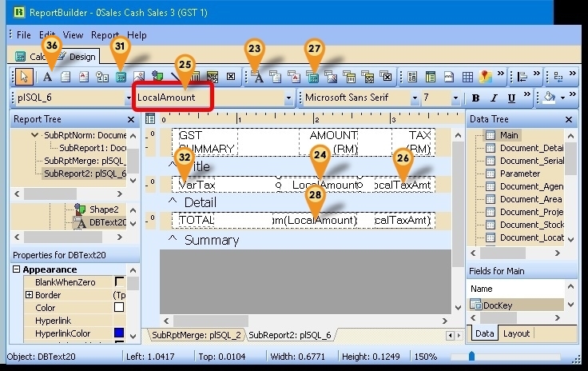Image resolution: width=588 pixels, height=371 pixels.
Task: Click the HyperlinkColor blue swatch
Action: [x=120, y=333]
